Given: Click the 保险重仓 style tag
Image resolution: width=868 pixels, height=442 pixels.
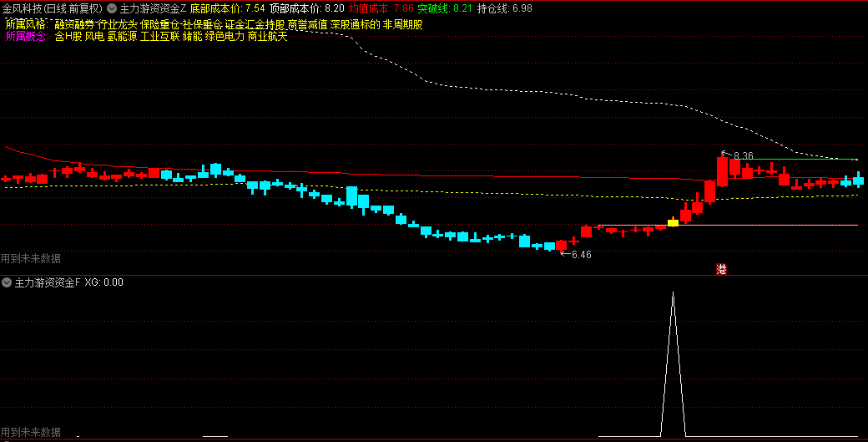Looking at the screenshot, I should [x=159, y=25].
